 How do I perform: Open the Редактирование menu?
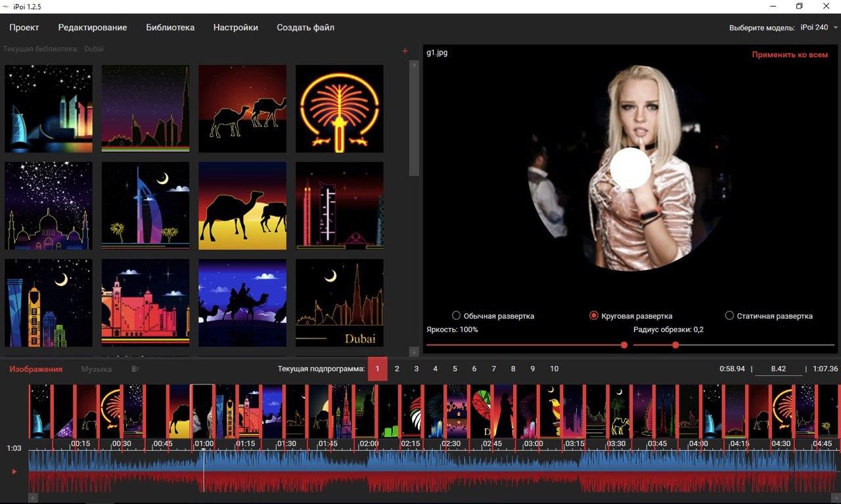93,28
